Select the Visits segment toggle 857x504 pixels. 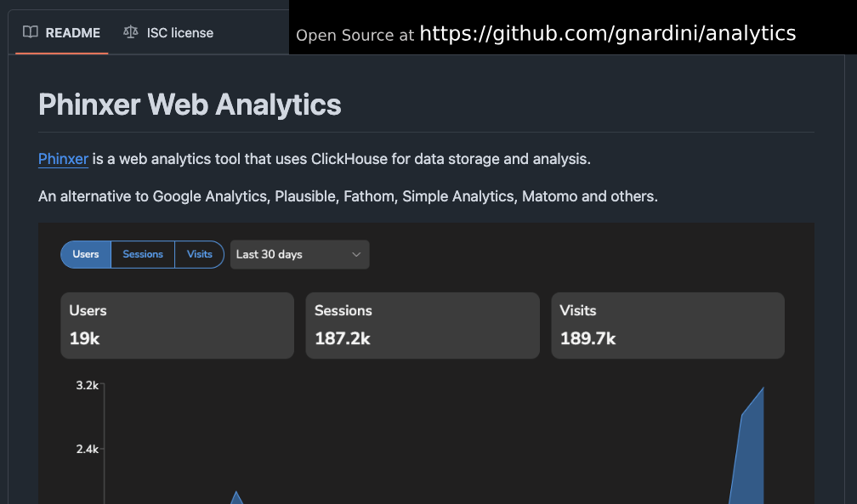coord(200,254)
